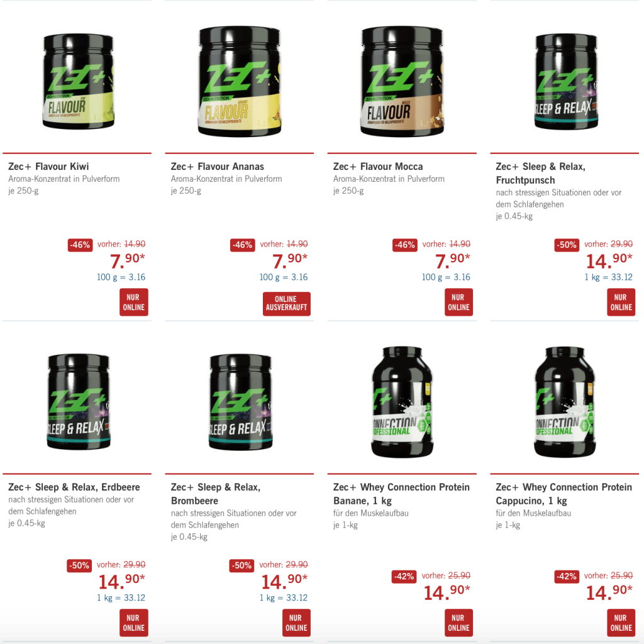Open the Zec+ Flavour Ananas product image
The height and width of the screenshot is (644, 644).
pos(240,81)
